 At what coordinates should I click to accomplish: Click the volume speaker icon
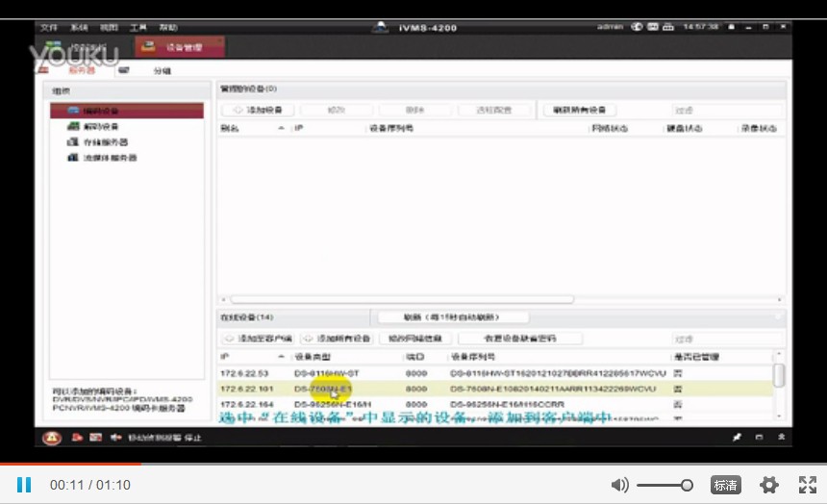point(619,485)
